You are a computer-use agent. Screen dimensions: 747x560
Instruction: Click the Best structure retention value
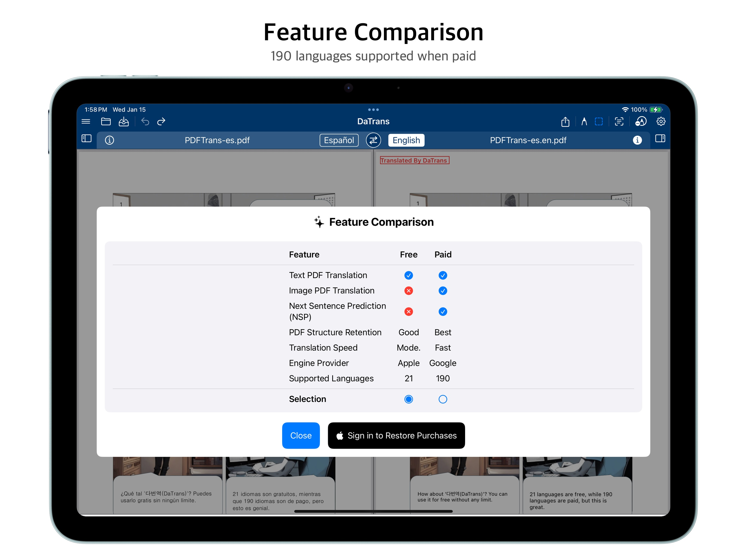pyautogui.click(x=442, y=332)
